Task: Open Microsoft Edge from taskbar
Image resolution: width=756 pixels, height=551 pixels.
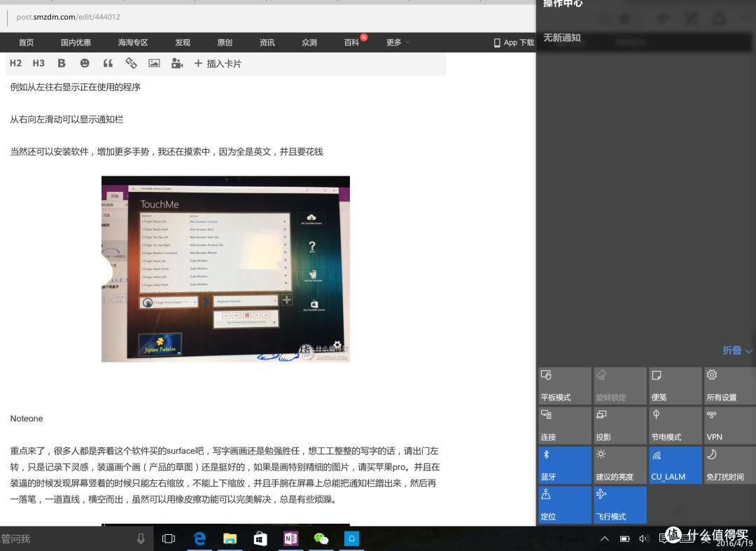Action: coord(199,538)
